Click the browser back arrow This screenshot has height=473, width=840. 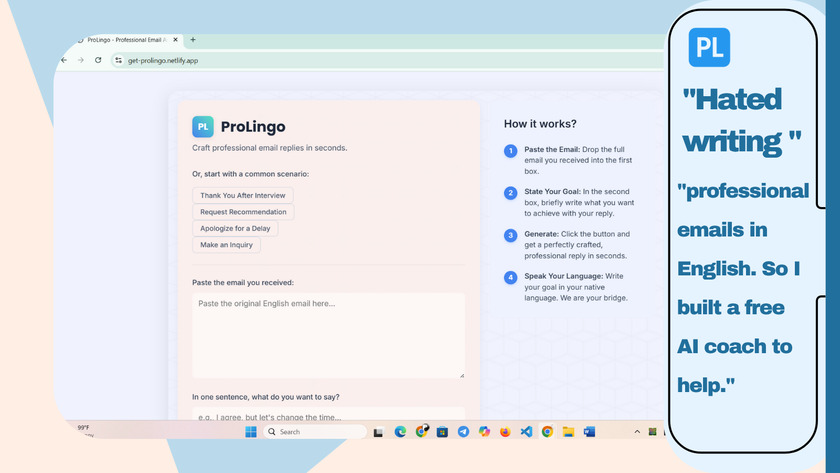(x=64, y=60)
